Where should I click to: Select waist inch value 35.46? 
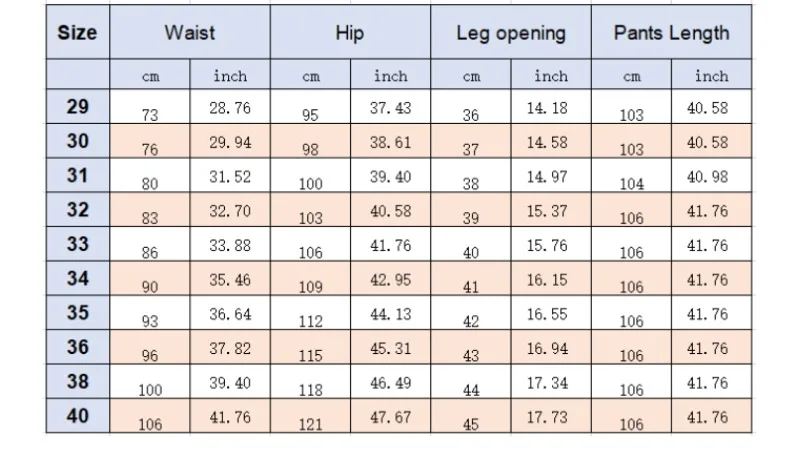(x=230, y=280)
